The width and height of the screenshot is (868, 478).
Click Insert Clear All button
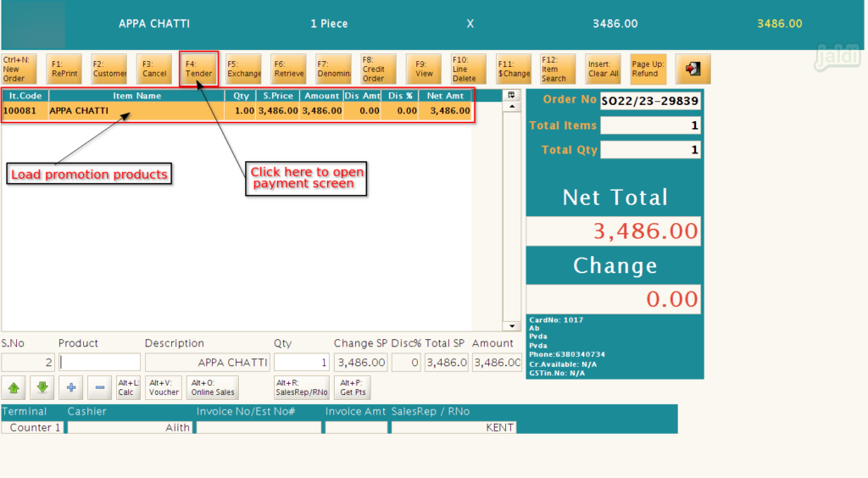[x=604, y=69]
